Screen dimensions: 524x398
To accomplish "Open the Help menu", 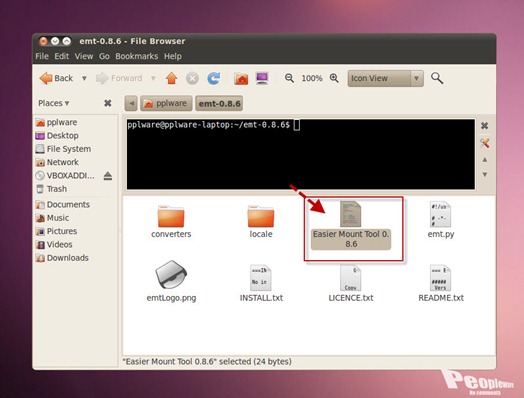I will click(172, 56).
